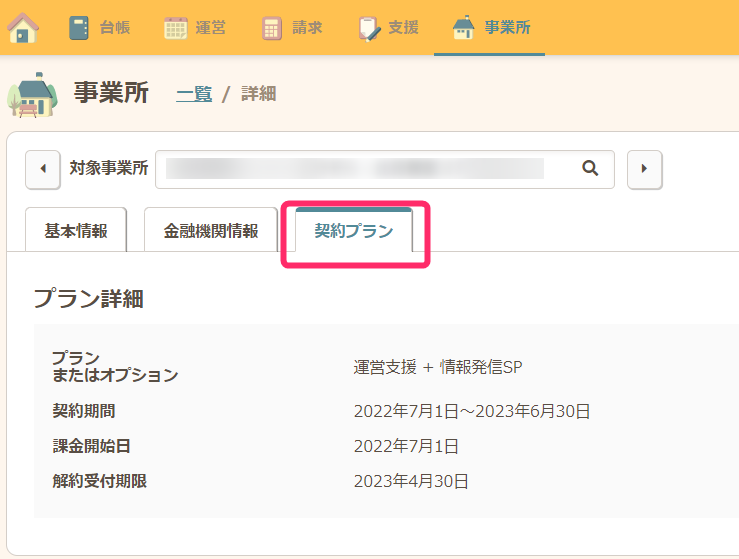
Task: Click the large house icon beside the page title
Action: [32, 94]
